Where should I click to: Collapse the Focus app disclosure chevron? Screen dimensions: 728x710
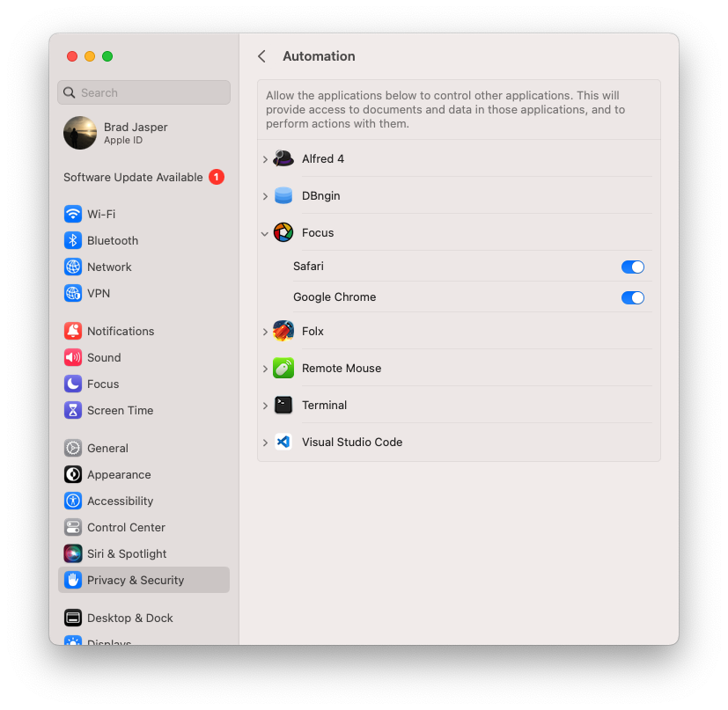point(265,233)
